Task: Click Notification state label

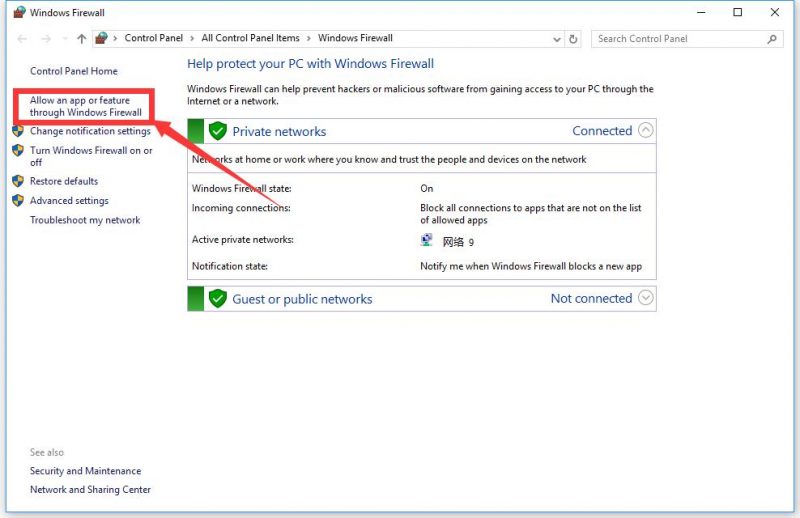Action: (x=230, y=266)
